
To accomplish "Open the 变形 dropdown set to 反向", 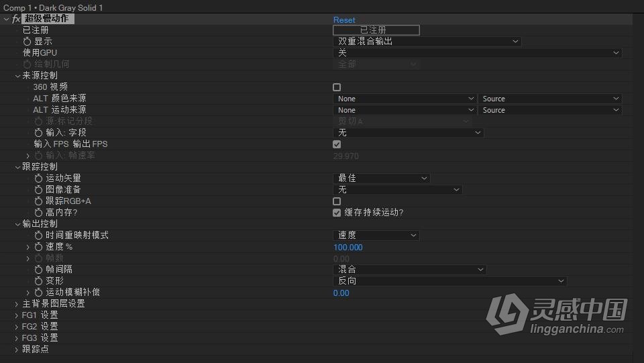I will click(450, 281).
